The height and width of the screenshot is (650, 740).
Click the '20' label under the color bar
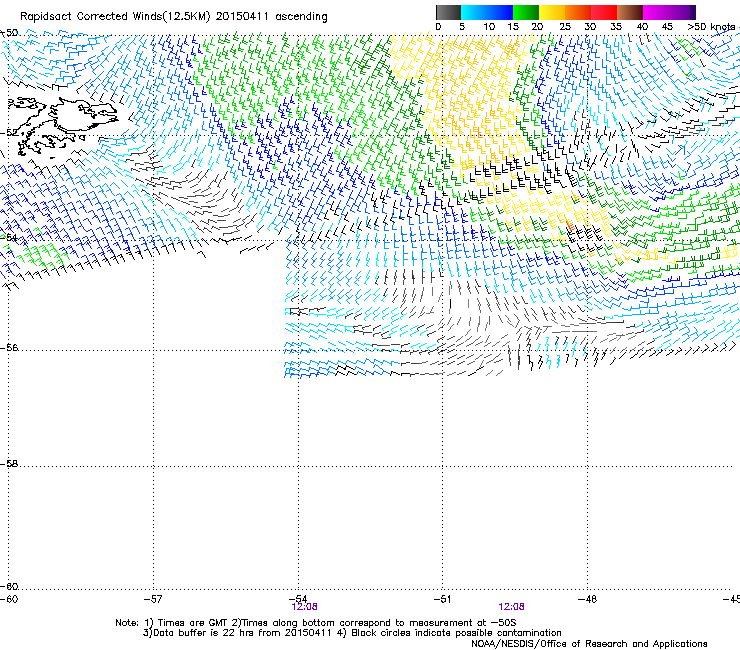click(x=538, y=27)
